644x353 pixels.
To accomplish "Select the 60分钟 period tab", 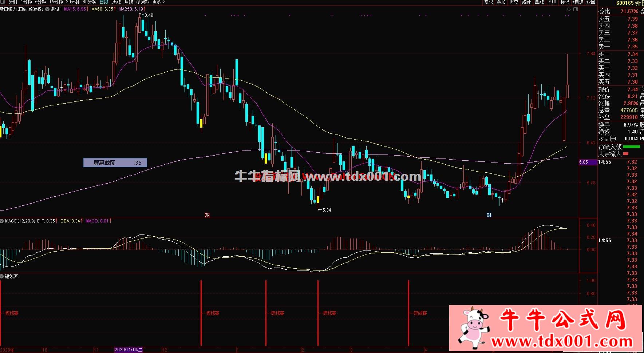I will pyautogui.click(x=90, y=2).
